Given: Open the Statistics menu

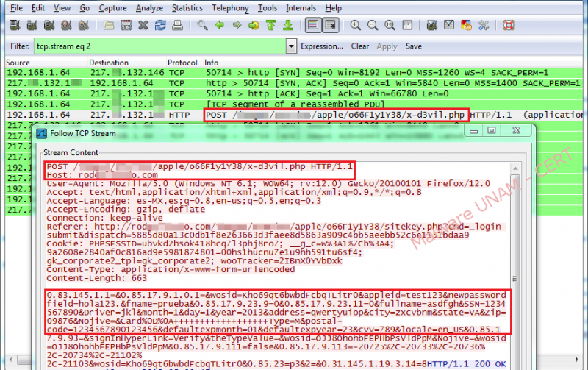Looking at the screenshot, I should click(187, 8).
